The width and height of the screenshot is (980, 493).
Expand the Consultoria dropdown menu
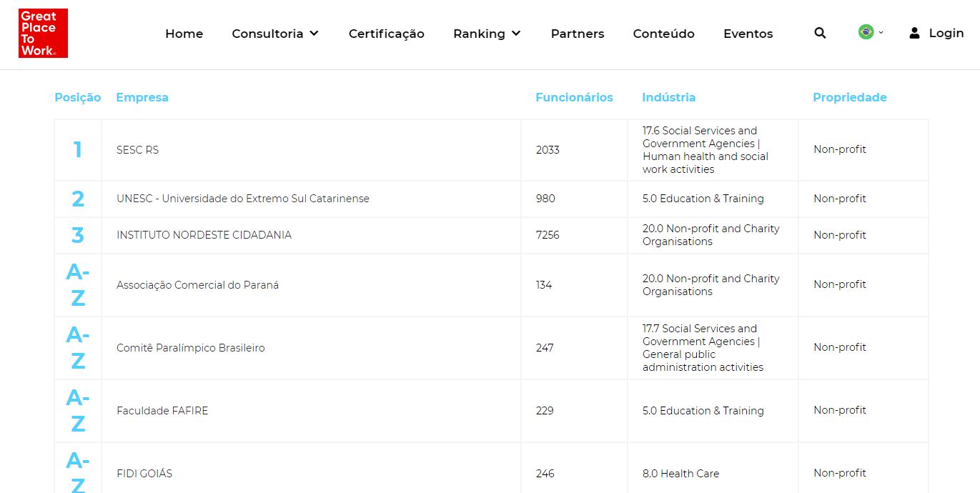(x=275, y=34)
